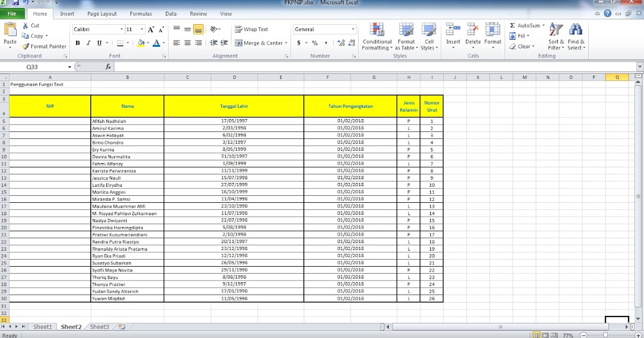This screenshot has height=338, width=644.
Task: Open Conditional Formatting options
Action: pyautogui.click(x=377, y=38)
